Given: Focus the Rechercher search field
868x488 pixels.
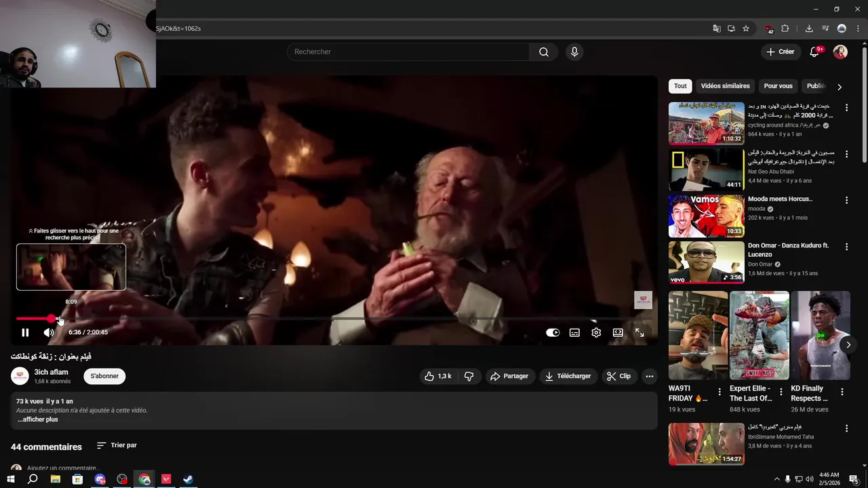Looking at the screenshot, I should [x=408, y=52].
